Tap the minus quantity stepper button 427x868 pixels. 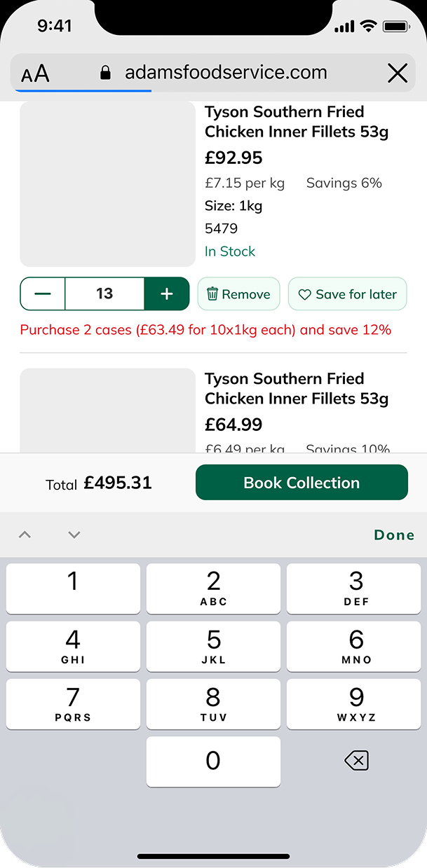(43, 294)
